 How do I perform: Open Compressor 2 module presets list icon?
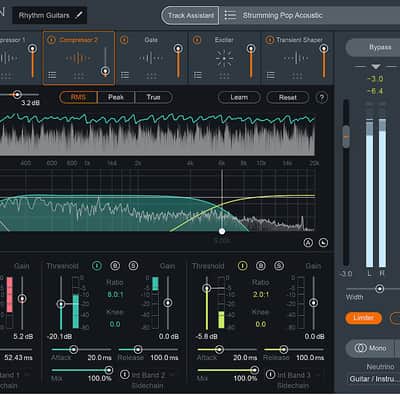52,75
